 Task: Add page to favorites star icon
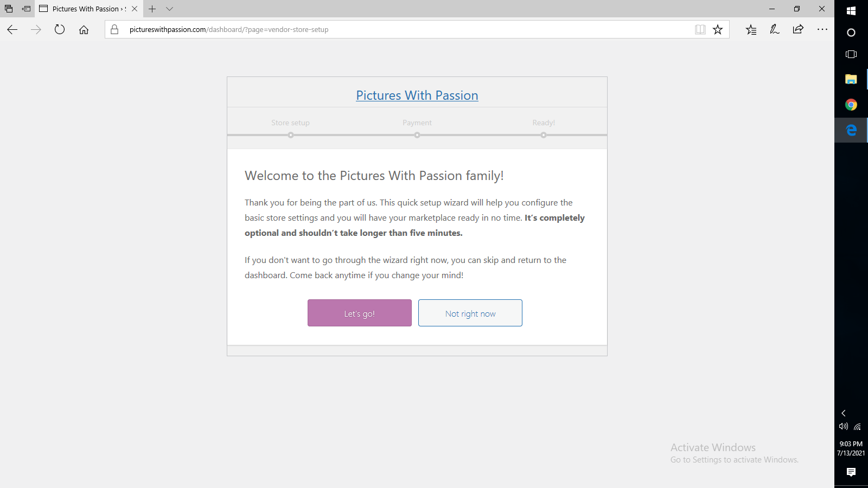point(718,30)
